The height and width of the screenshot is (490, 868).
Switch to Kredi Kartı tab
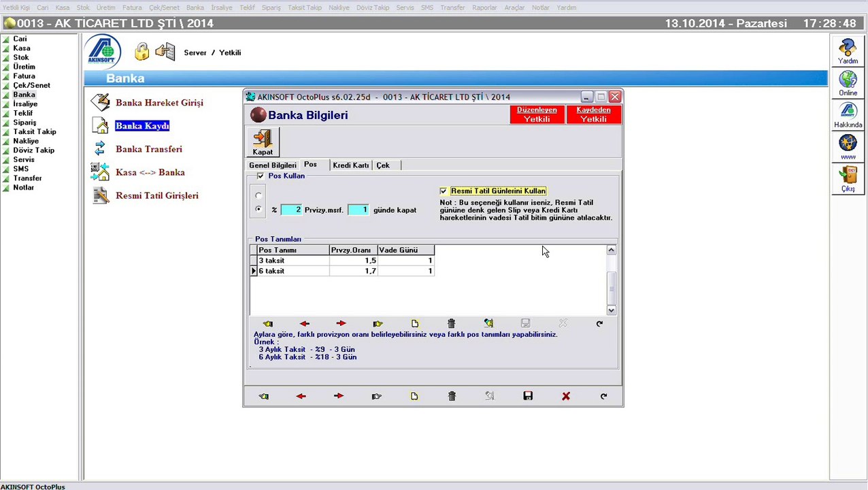(350, 165)
